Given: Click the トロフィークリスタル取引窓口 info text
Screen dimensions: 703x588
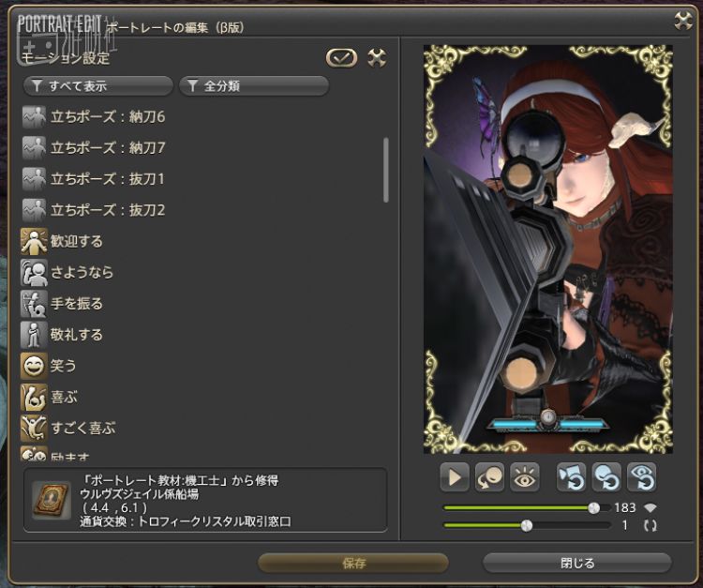Looking at the screenshot, I should [215, 521].
